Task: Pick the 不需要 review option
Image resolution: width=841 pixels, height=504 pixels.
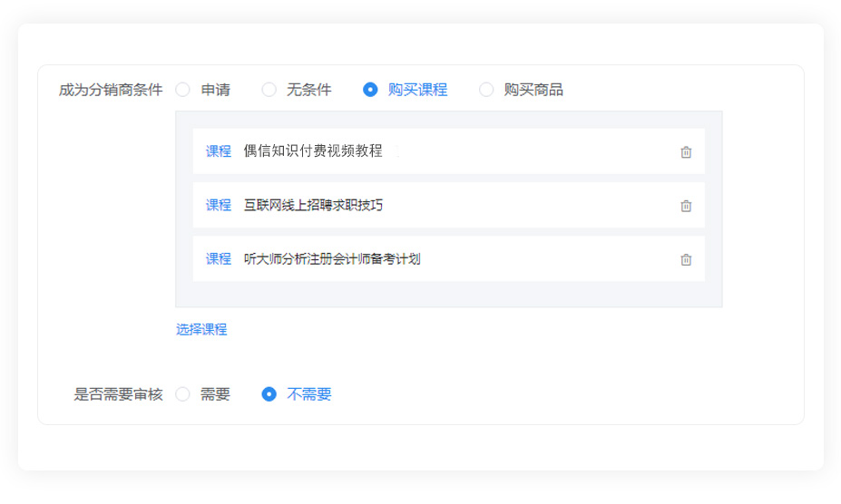Action: click(269, 394)
